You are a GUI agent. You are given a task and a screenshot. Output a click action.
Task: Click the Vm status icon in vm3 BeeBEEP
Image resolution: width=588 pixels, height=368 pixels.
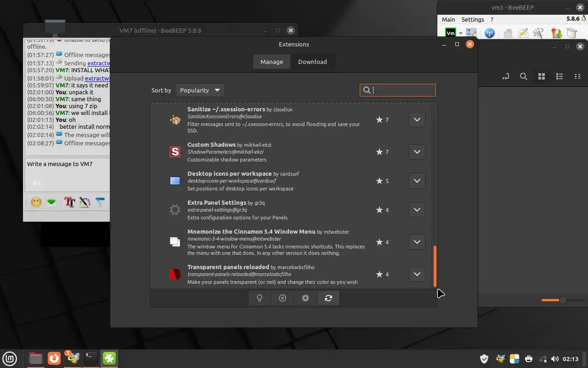click(x=451, y=33)
